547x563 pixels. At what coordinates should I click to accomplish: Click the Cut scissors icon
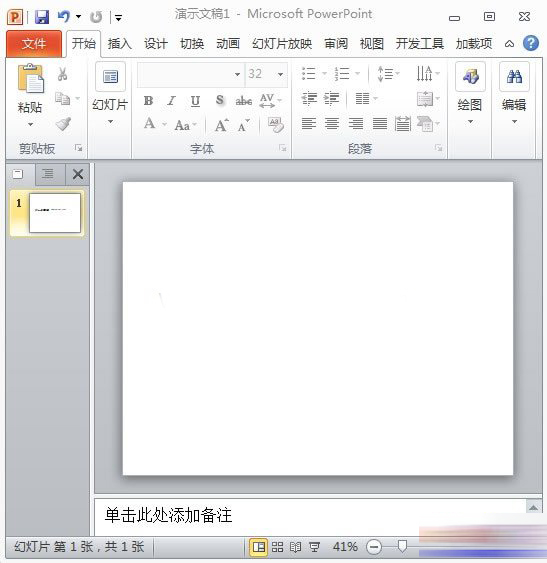62,74
